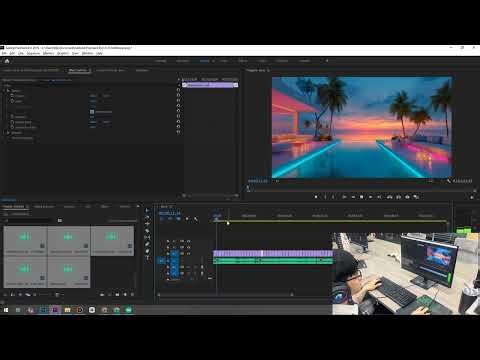This screenshot has width=480, height=360.
Task: Open the Markers menu
Action: [x=48, y=53]
